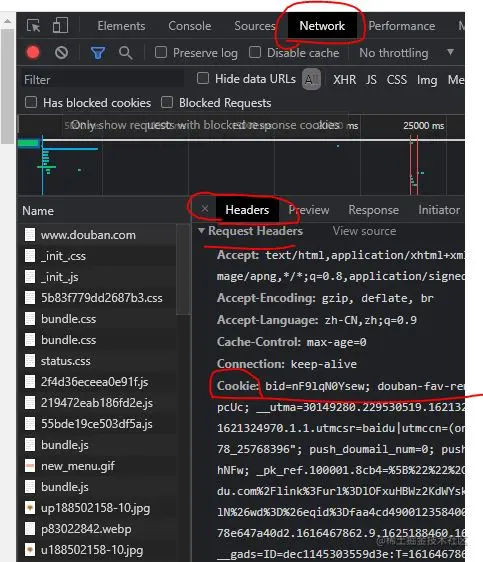The image size is (483, 562).
Task: Open the Response tab
Action: point(373,210)
